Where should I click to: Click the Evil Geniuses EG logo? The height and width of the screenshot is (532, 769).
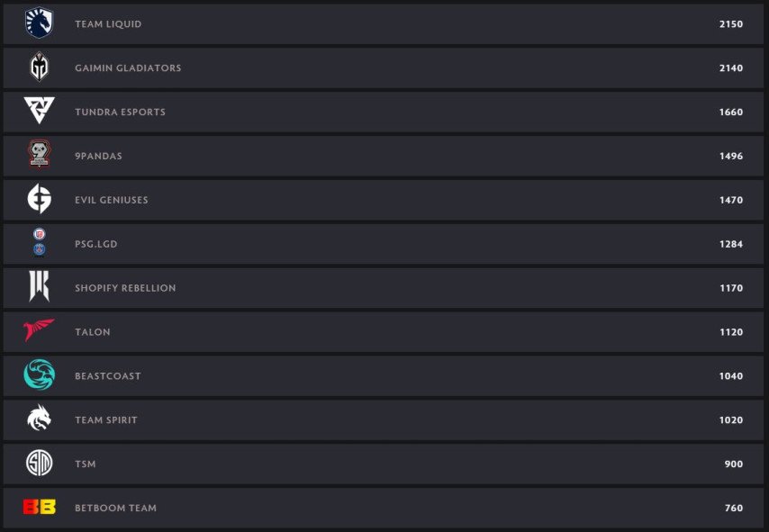38,200
